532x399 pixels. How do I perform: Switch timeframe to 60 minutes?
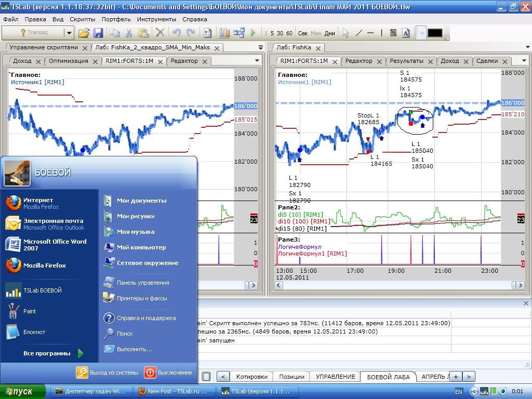289,33
